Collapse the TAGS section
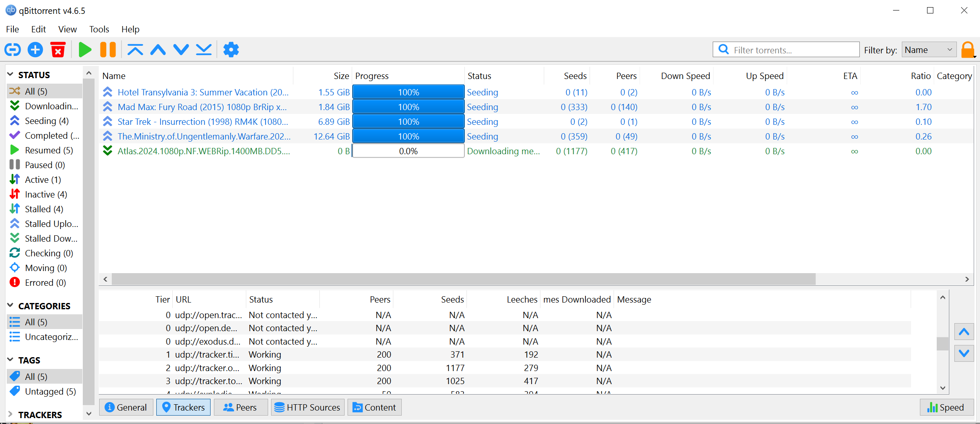The image size is (980, 424). click(x=11, y=360)
